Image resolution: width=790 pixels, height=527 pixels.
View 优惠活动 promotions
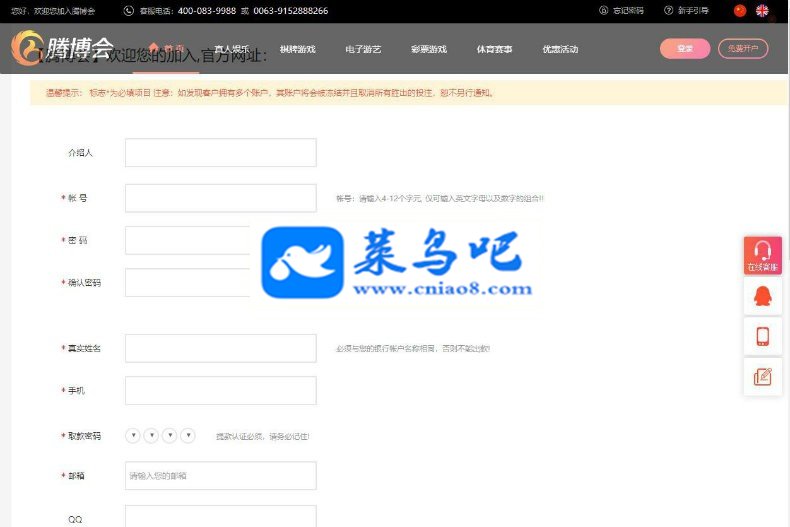[560, 49]
